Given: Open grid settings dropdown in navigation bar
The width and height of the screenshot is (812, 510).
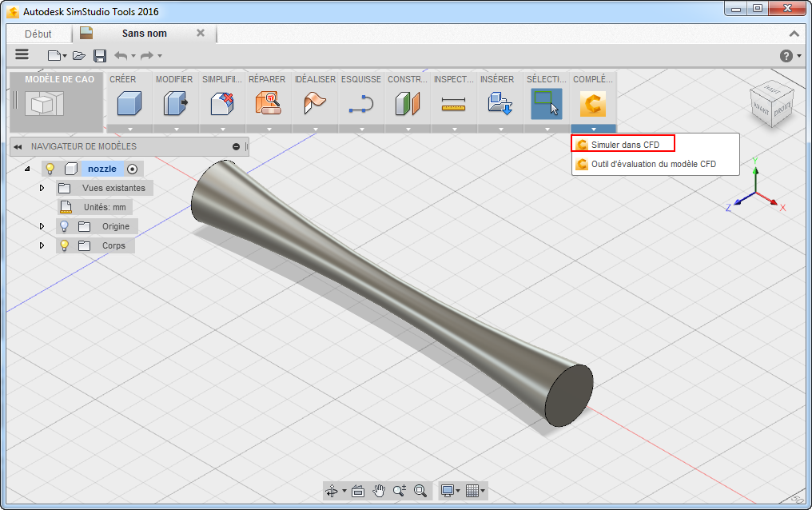Looking at the screenshot, I should click(x=483, y=490).
